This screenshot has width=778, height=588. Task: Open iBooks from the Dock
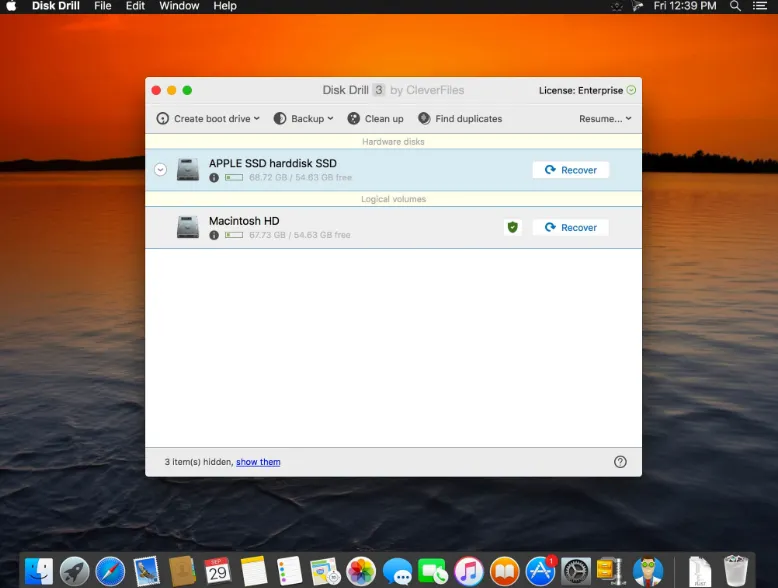point(505,571)
